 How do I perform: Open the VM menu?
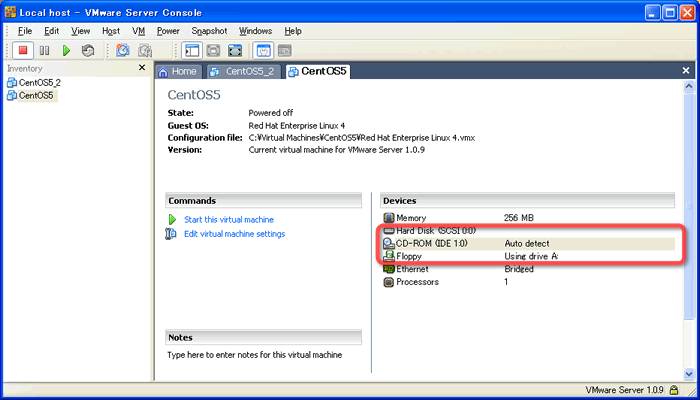coord(139,31)
